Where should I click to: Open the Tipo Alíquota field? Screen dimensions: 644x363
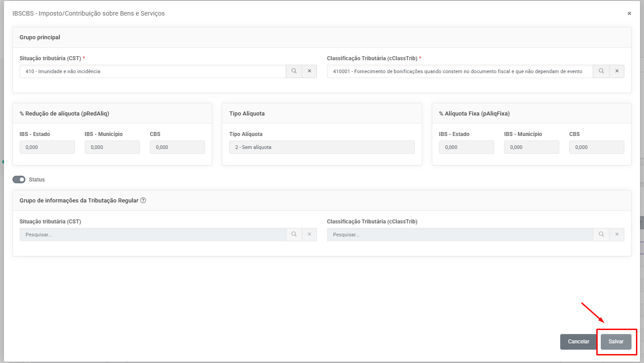(322, 147)
